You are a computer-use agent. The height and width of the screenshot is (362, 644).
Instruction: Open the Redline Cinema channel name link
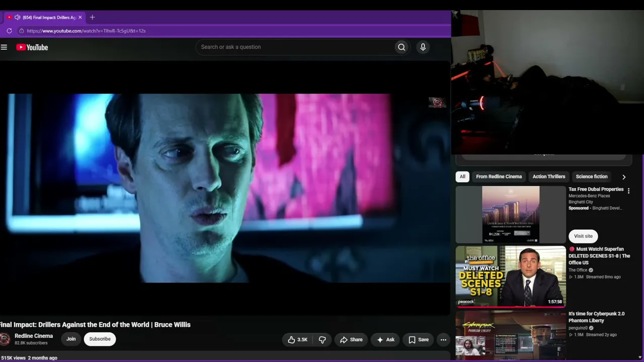pos(34,336)
